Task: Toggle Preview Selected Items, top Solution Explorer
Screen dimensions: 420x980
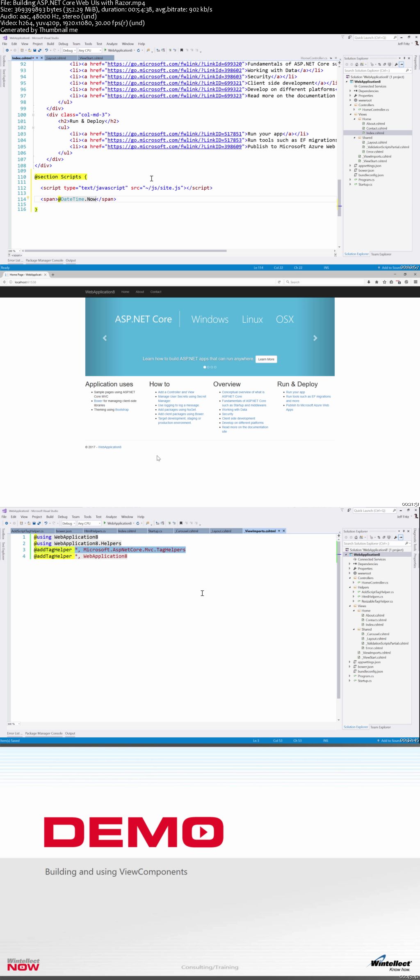Action: tap(402, 64)
